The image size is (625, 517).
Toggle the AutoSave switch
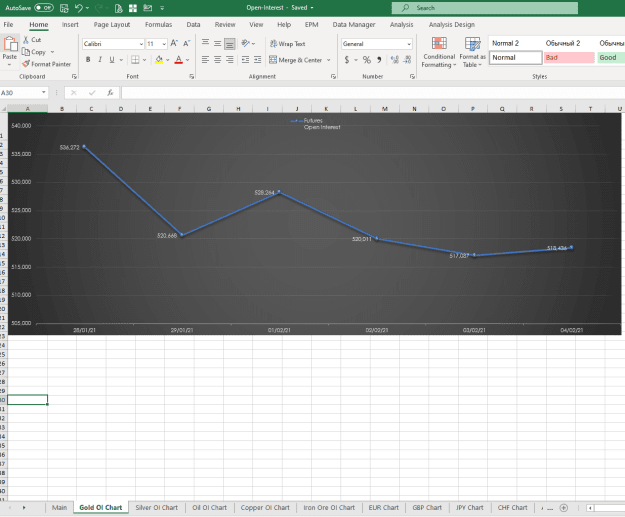point(44,8)
